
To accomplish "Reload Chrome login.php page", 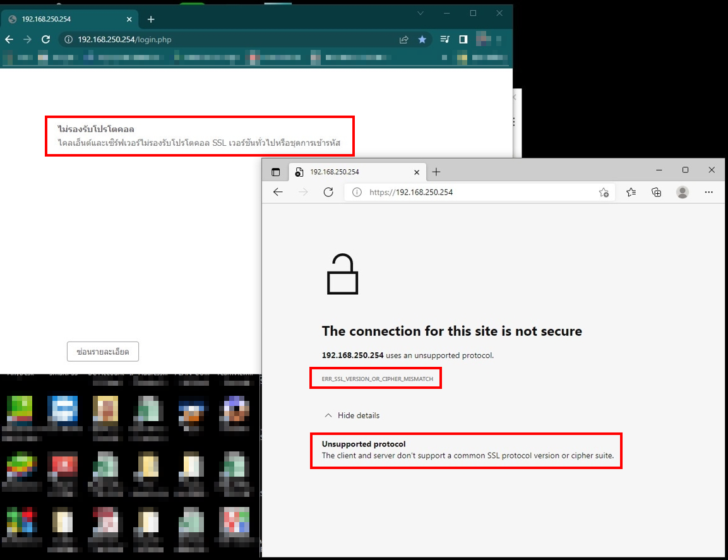I will [45, 40].
